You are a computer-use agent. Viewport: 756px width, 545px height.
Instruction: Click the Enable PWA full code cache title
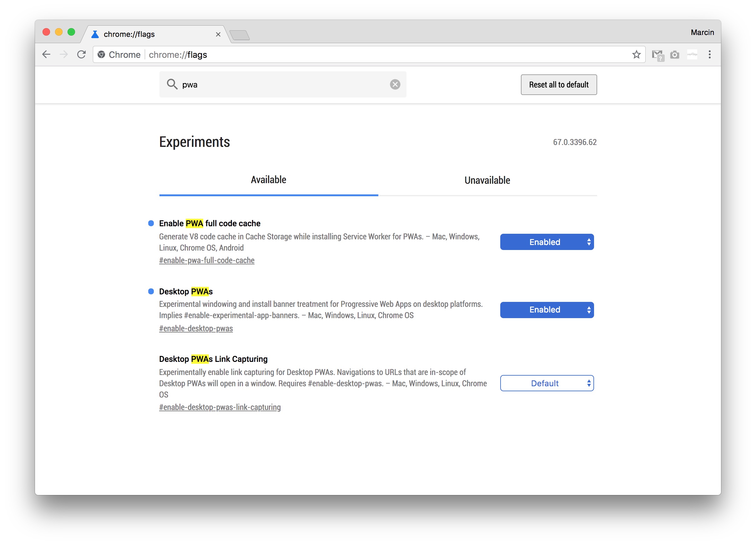(x=210, y=223)
